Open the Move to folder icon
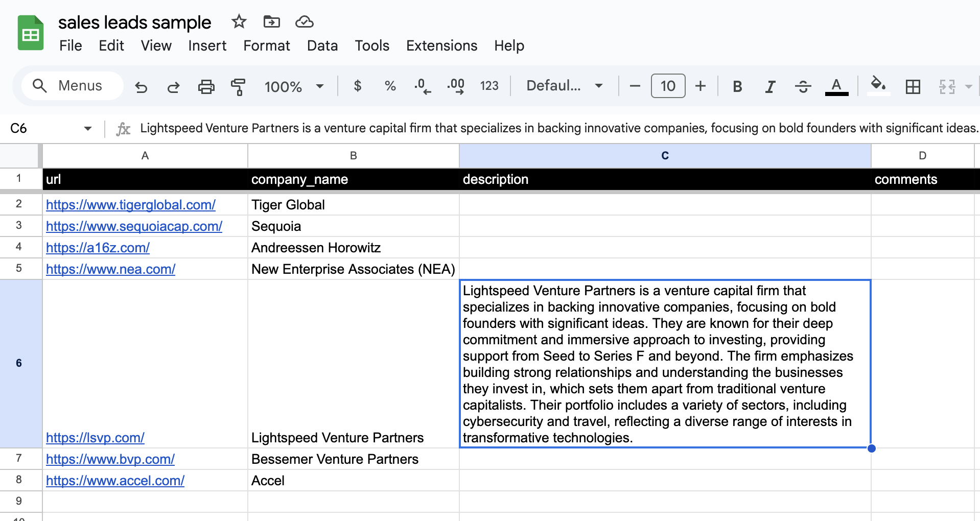Viewport: 980px width, 521px height. pos(271,22)
